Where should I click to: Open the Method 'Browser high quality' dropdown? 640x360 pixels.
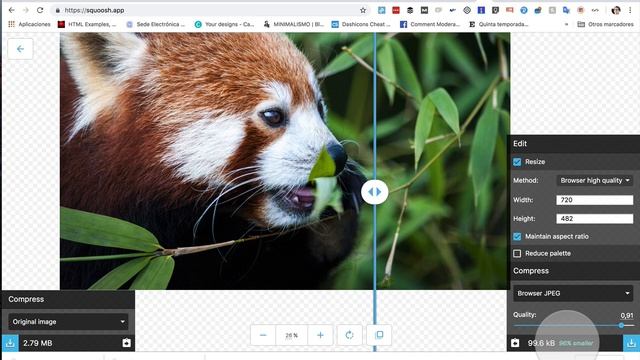click(x=595, y=180)
